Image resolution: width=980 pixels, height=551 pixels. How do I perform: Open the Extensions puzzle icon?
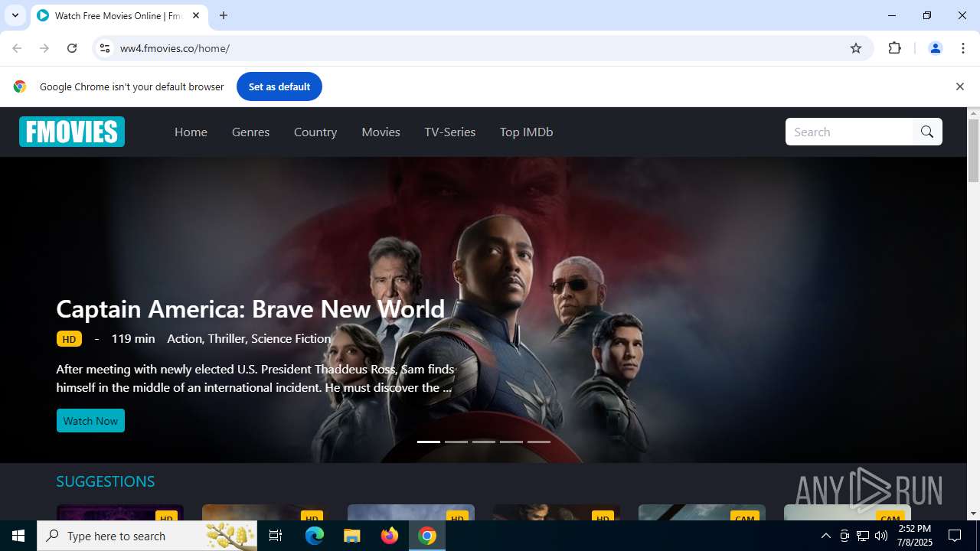pos(894,48)
